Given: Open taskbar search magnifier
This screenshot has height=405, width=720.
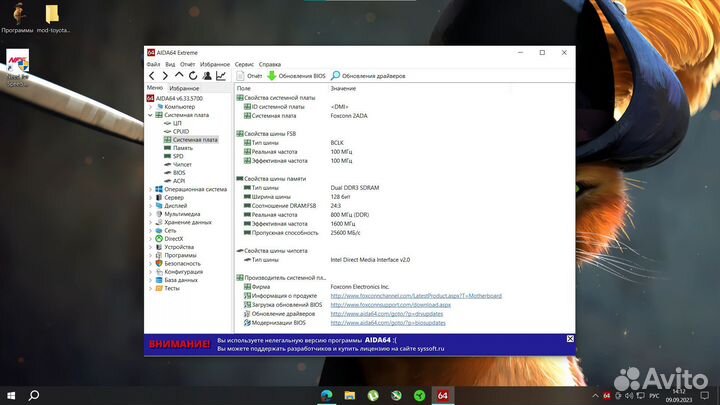Looking at the screenshot, I should (34, 395).
